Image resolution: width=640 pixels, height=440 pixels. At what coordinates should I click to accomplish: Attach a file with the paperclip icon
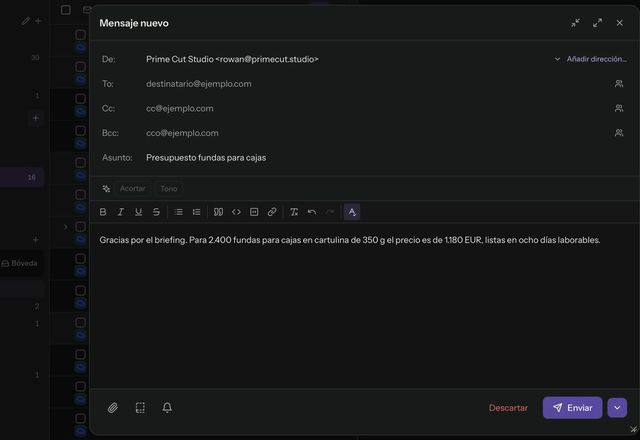click(113, 407)
